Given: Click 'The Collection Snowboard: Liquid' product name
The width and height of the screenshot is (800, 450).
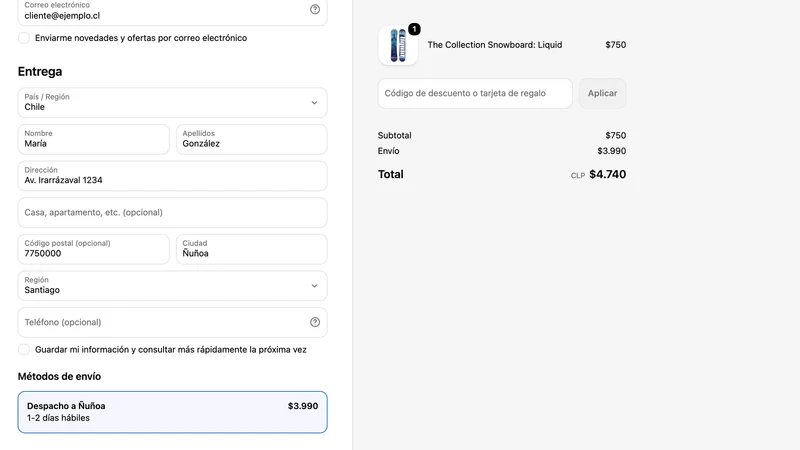Looking at the screenshot, I should (x=494, y=45).
